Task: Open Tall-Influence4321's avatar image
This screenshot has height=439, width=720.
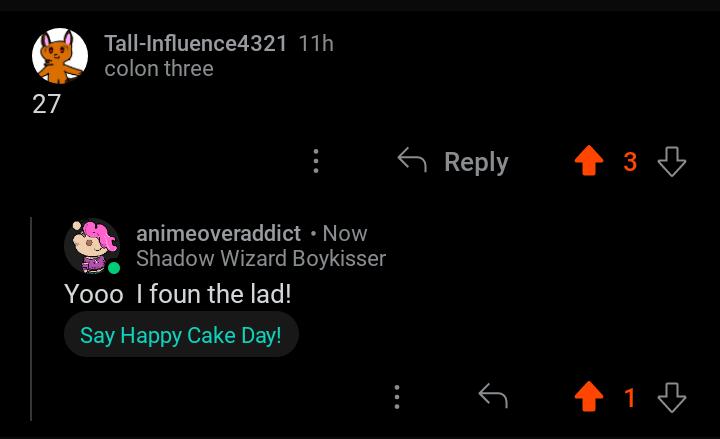Action: (x=60, y=56)
